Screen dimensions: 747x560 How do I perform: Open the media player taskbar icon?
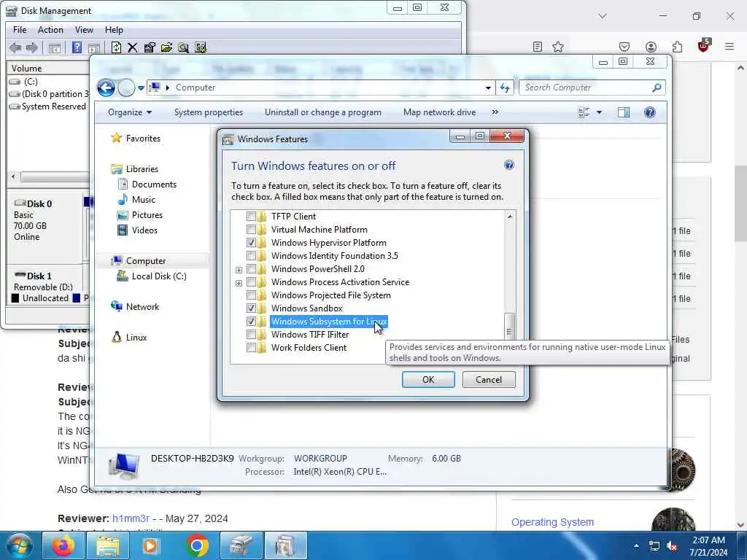pyautogui.click(x=150, y=545)
